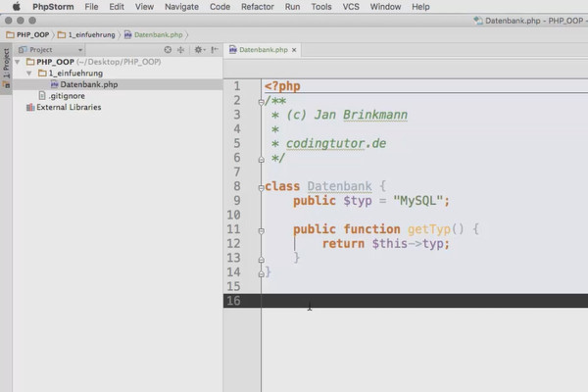This screenshot has height=392, width=588.
Task: Open the Refactor menu
Action: [257, 7]
